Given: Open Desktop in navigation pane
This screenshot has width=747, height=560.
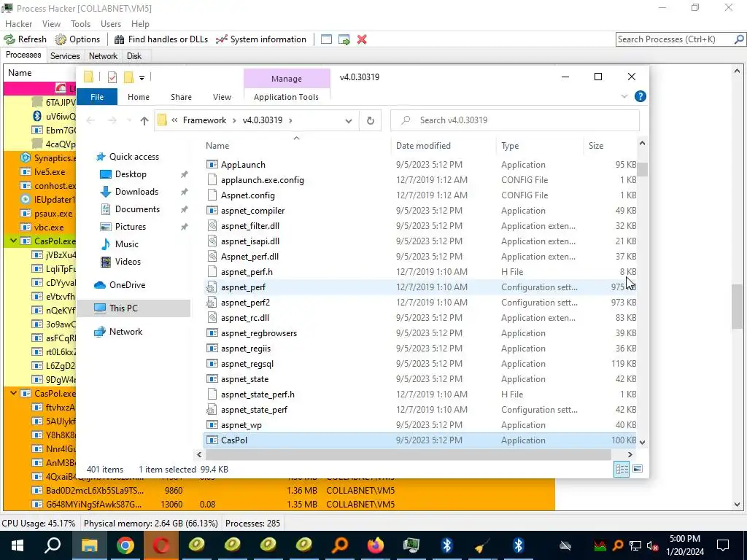Looking at the screenshot, I should pos(131,174).
